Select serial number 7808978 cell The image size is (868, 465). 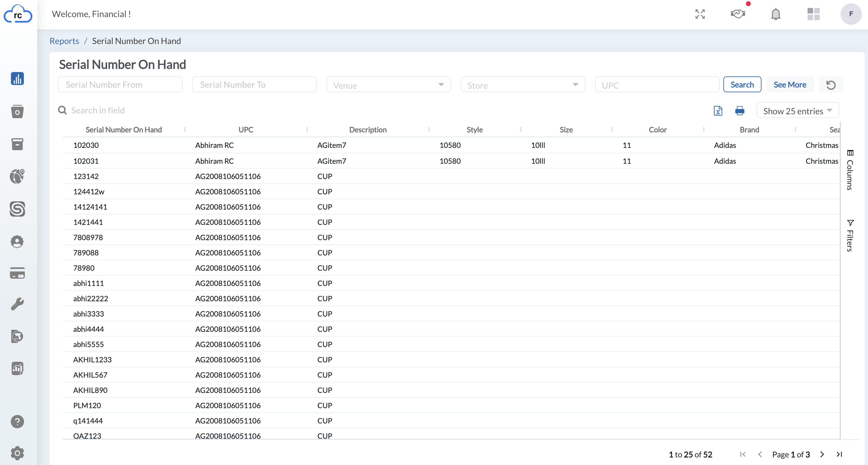coord(88,237)
